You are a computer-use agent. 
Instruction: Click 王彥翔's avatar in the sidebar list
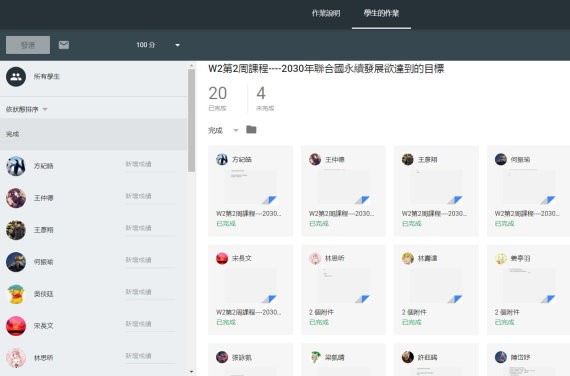16,230
